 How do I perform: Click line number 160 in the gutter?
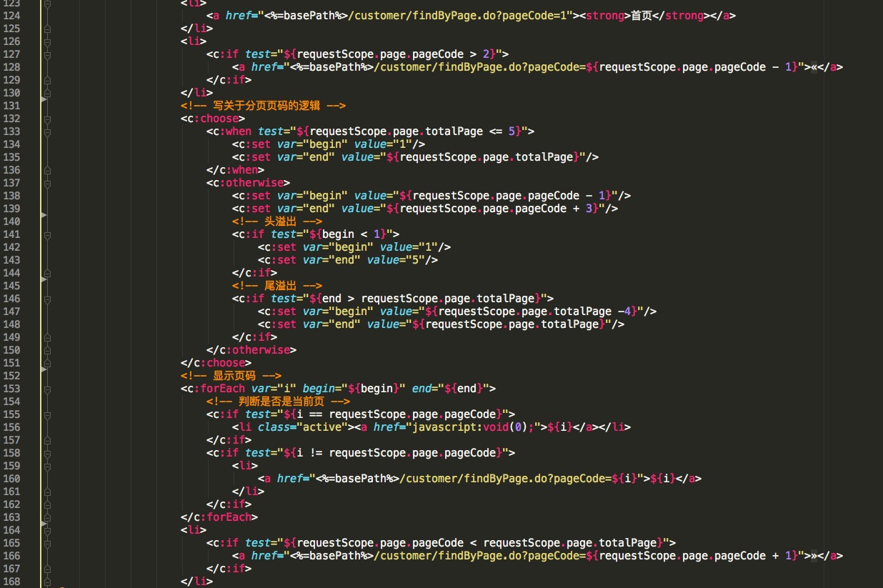click(x=11, y=479)
